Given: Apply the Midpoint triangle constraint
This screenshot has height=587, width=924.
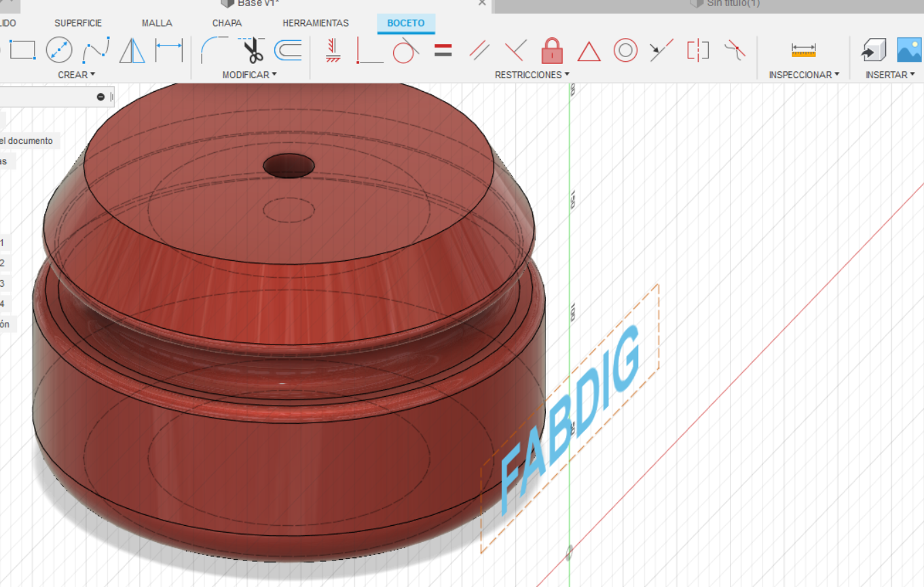Looking at the screenshot, I should tap(589, 51).
